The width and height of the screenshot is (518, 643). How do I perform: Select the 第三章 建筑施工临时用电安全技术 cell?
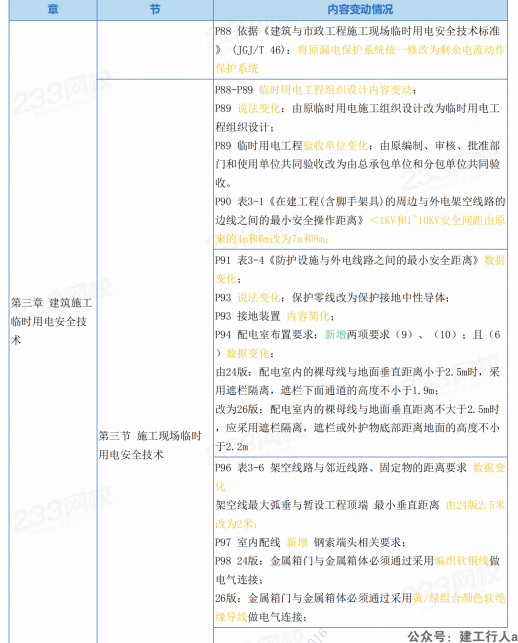(x=52, y=322)
